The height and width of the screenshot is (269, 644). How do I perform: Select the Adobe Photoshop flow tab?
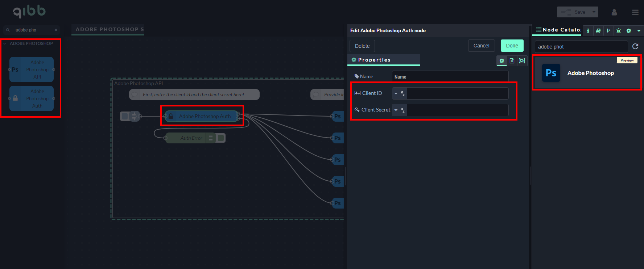click(x=109, y=29)
